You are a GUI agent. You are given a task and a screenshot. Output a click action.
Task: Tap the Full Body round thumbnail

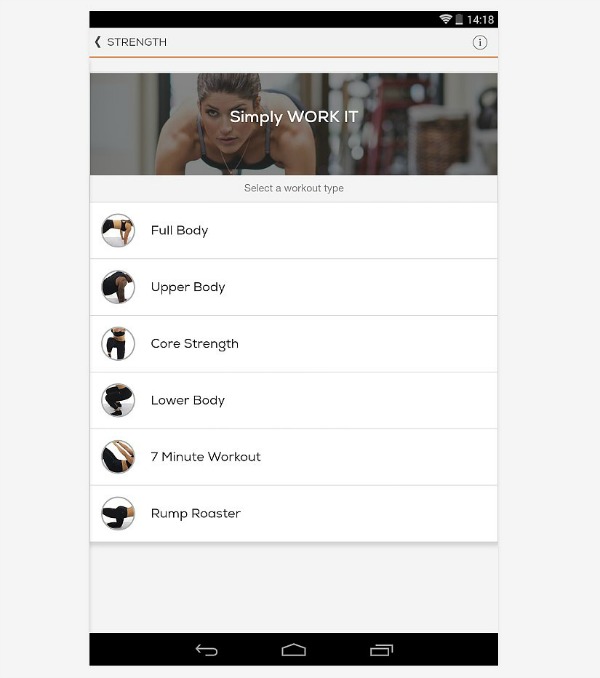118,230
